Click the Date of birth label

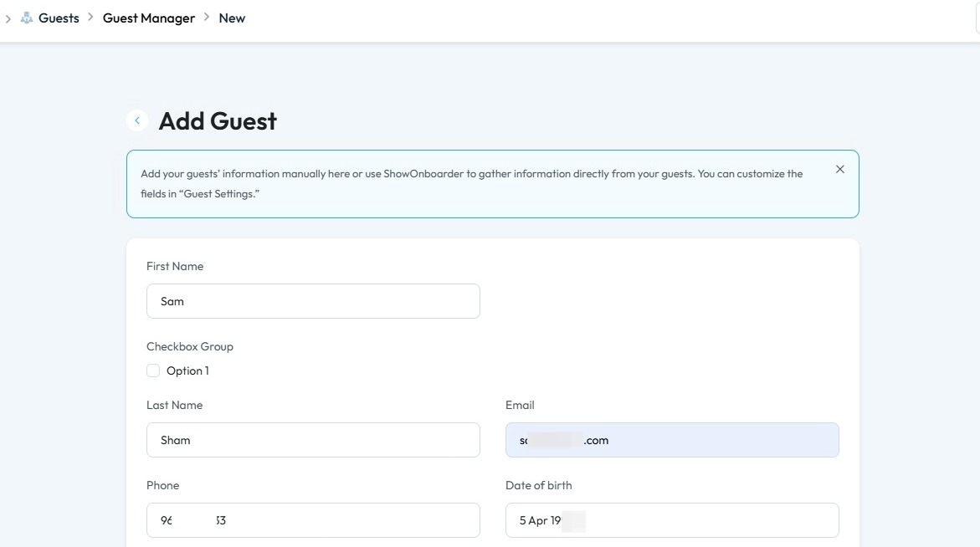click(538, 485)
